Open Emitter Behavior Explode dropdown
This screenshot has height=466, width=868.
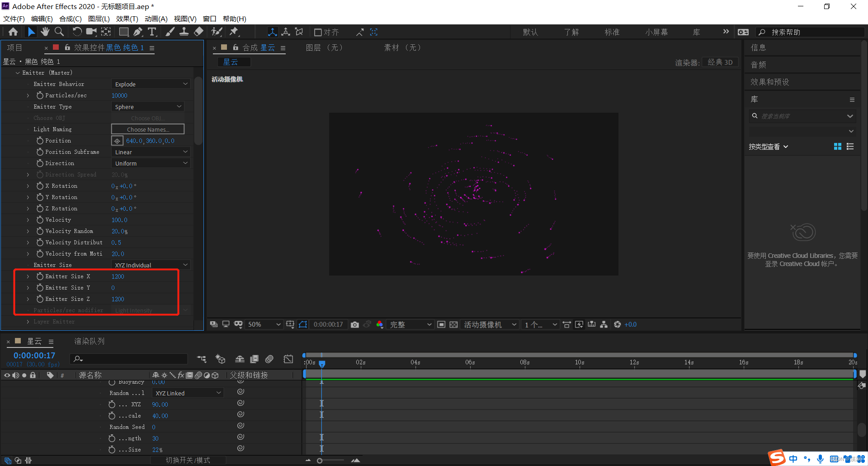(151, 84)
